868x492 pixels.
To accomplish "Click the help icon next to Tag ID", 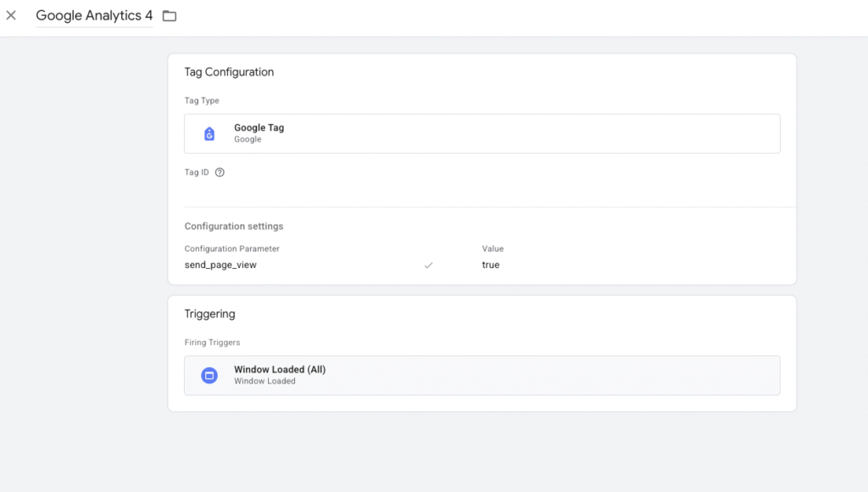I will [x=220, y=172].
